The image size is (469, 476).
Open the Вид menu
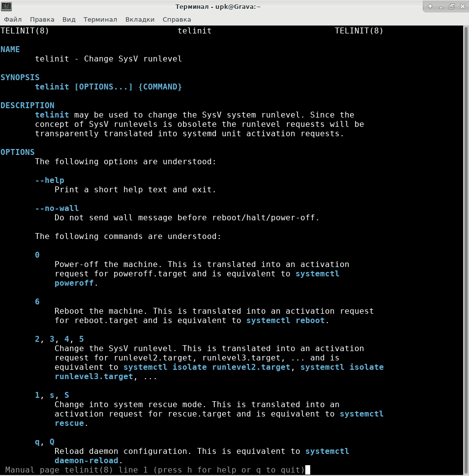coord(69,20)
